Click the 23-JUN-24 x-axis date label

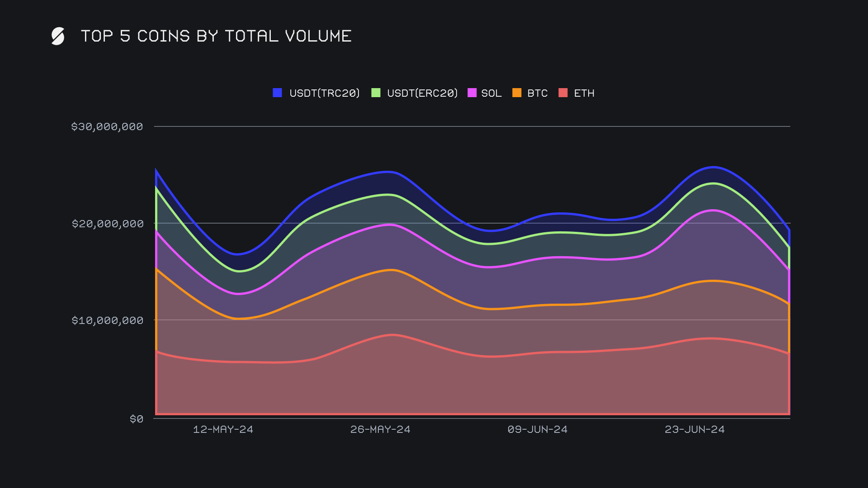694,429
